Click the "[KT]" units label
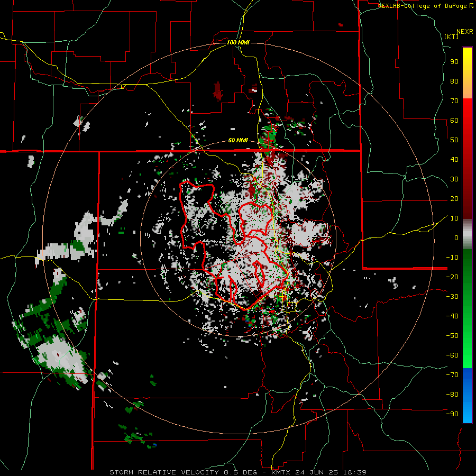This screenshot has width=476, height=476. tap(452, 36)
